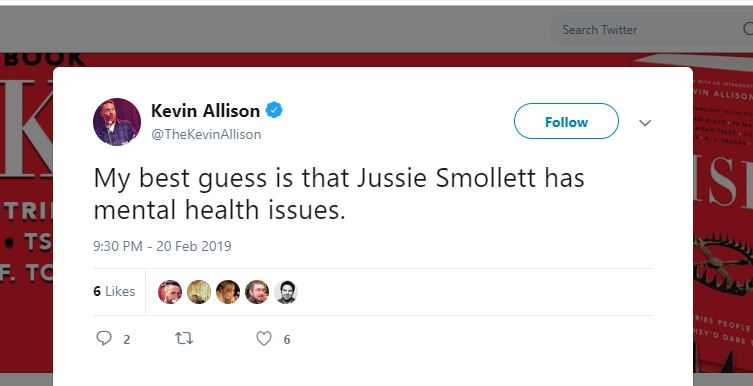
Task: Click the reply speech bubble icon
Action: click(104, 338)
